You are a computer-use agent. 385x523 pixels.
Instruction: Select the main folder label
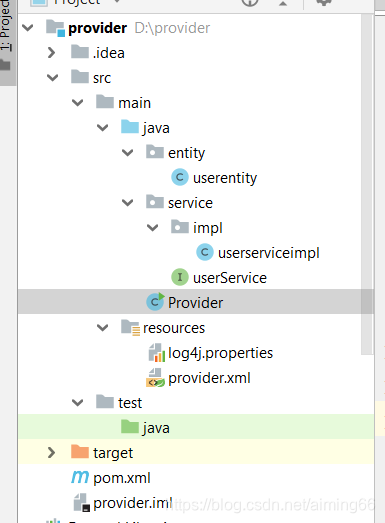(134, 103)
